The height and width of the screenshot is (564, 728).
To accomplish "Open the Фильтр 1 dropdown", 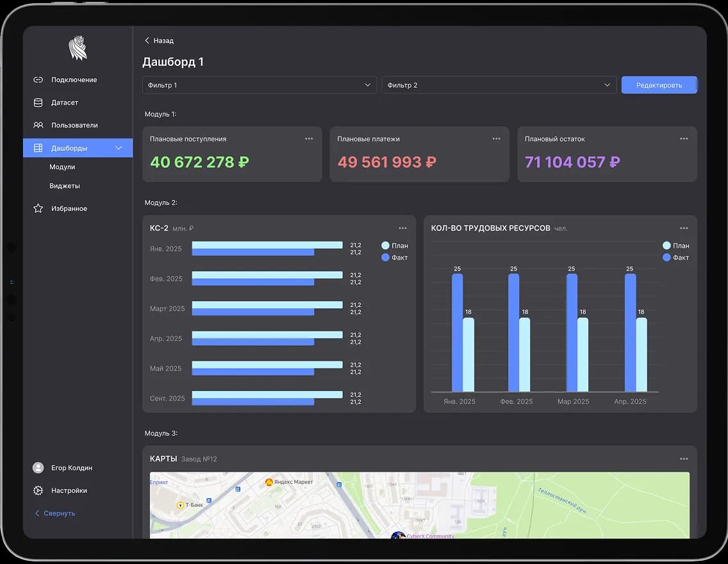I will pyautogui.click(x=260, y=85).
